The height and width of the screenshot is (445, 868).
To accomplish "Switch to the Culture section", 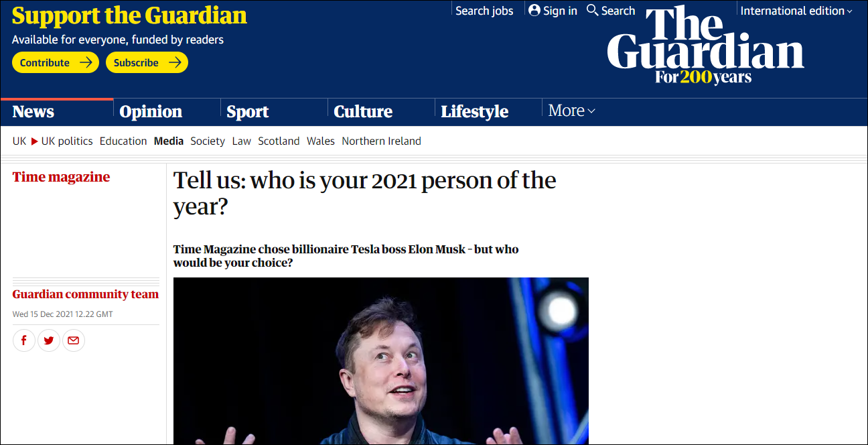I will [363, 112].
